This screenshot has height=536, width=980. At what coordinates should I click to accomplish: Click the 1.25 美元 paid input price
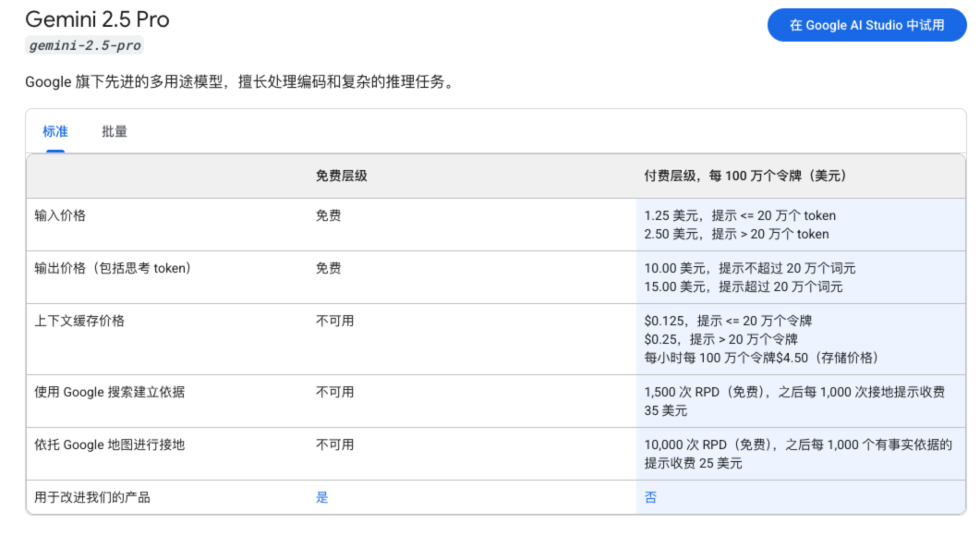tap(674, 215)
